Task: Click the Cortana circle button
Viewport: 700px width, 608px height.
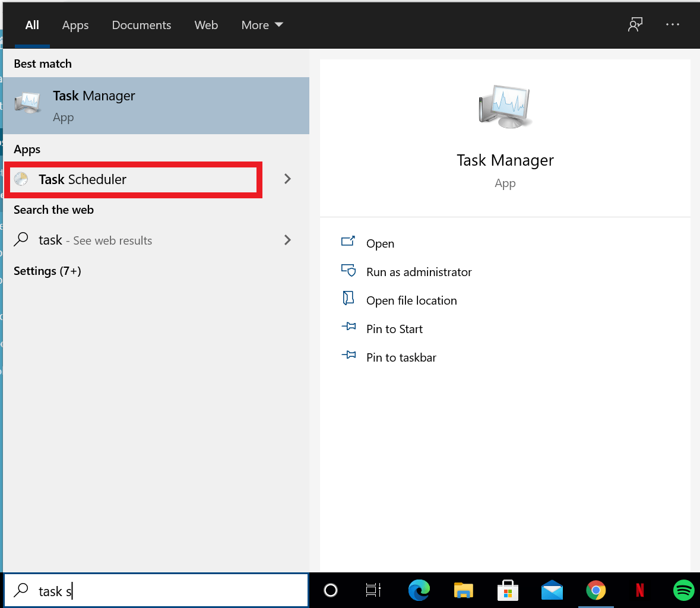Action: (x=330, y=590)
